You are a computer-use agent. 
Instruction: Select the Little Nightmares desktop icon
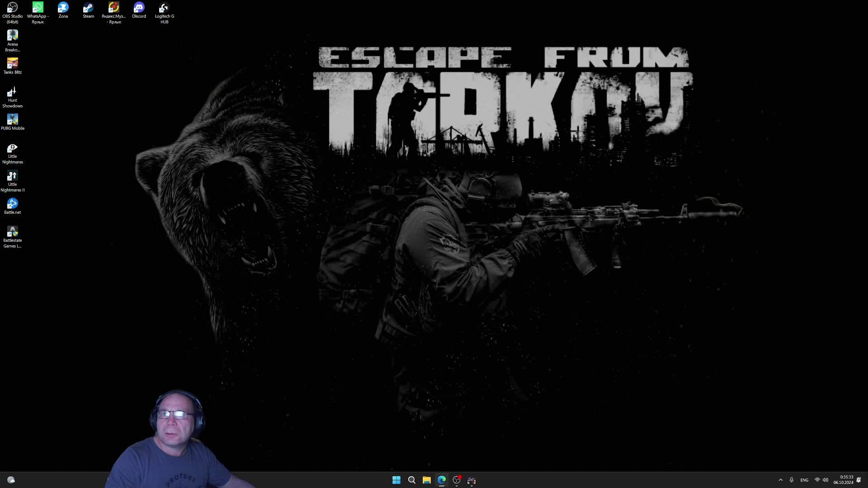click(12, 153)
